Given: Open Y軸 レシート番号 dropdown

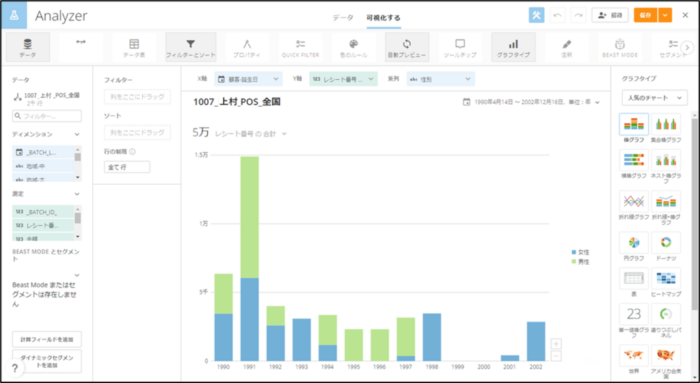Looking at the screenshot, I should [x=343, y=79].
